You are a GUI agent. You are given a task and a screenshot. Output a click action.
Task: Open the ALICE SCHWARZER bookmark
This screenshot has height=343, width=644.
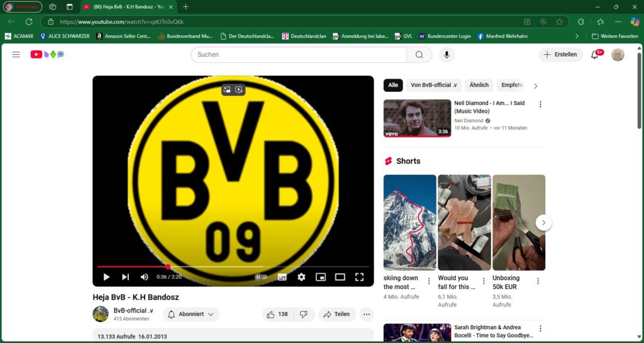(x=65, y=36)
